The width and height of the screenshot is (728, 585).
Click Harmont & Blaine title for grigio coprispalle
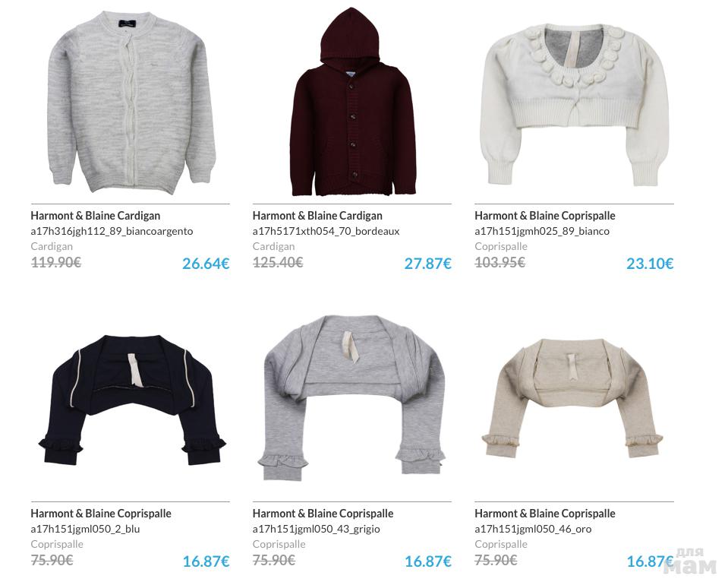[x=323, y=514]
